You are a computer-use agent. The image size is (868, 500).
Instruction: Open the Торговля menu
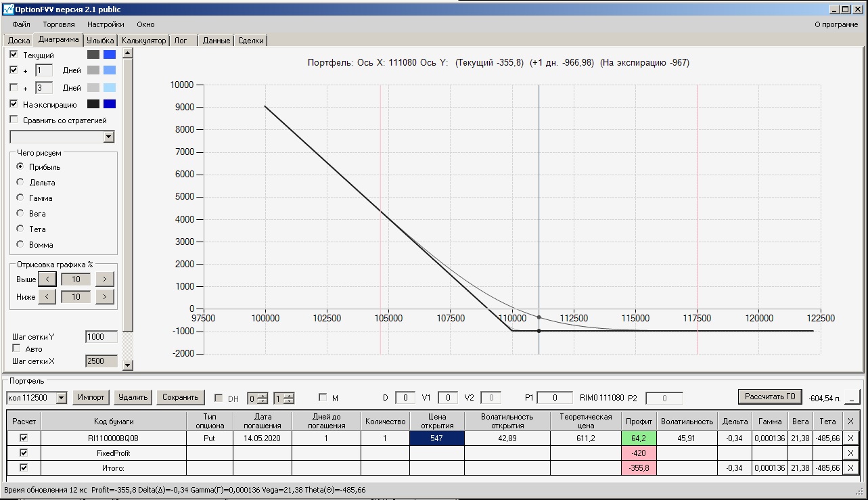click(59, 24)
